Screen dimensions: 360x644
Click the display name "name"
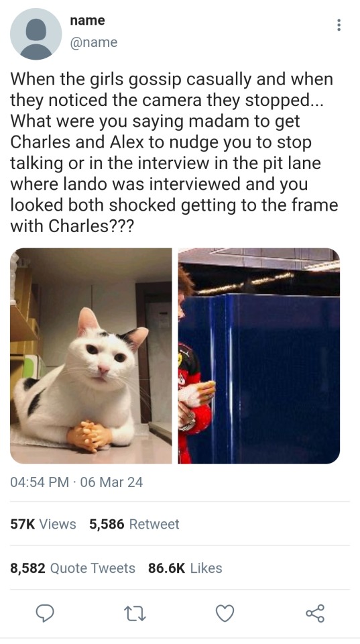click(87, 20)
